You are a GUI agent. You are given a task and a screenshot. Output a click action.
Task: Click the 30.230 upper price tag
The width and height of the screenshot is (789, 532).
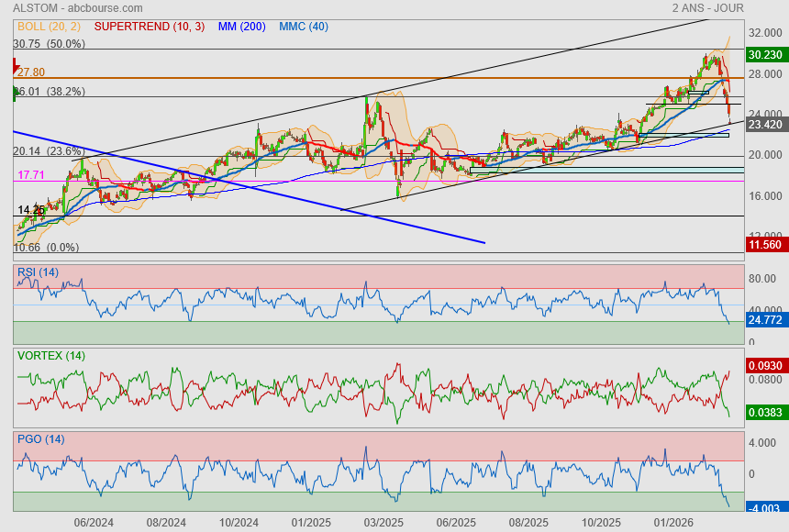764,54
